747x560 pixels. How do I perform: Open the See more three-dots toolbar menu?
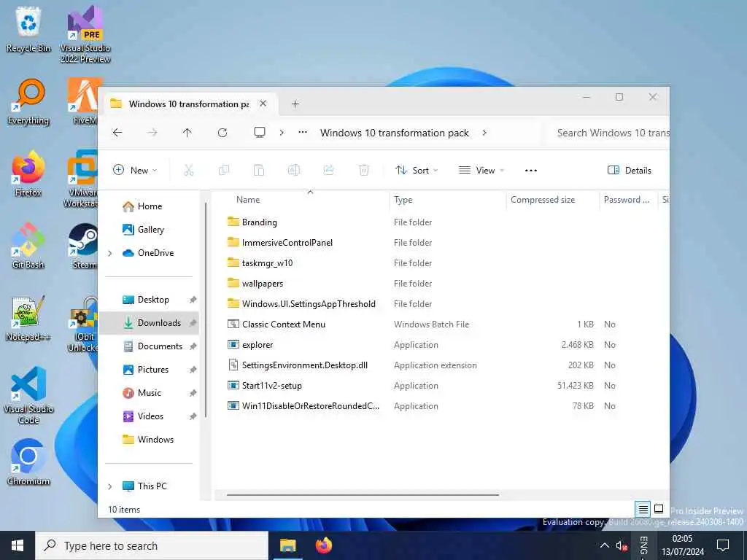(531, 171)
